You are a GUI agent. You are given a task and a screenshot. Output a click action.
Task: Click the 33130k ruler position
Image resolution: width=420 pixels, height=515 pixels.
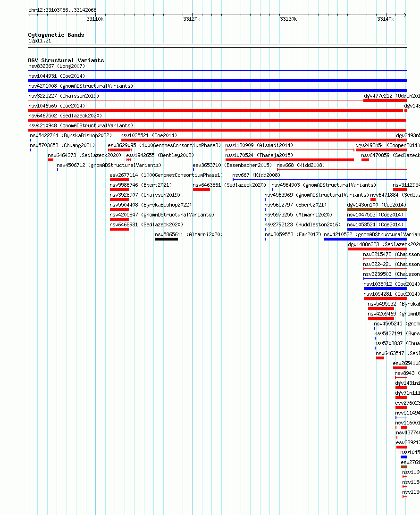tap(288, 19)
